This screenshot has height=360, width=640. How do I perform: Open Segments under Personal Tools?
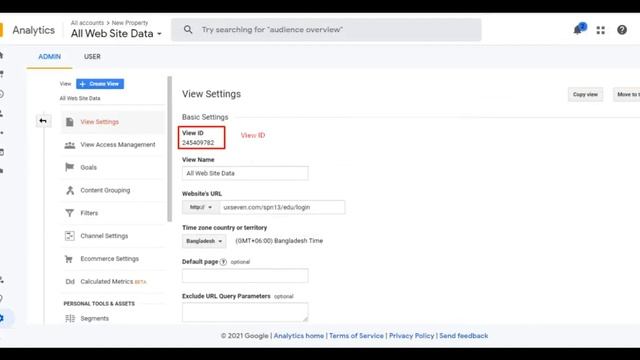(94, 318)
